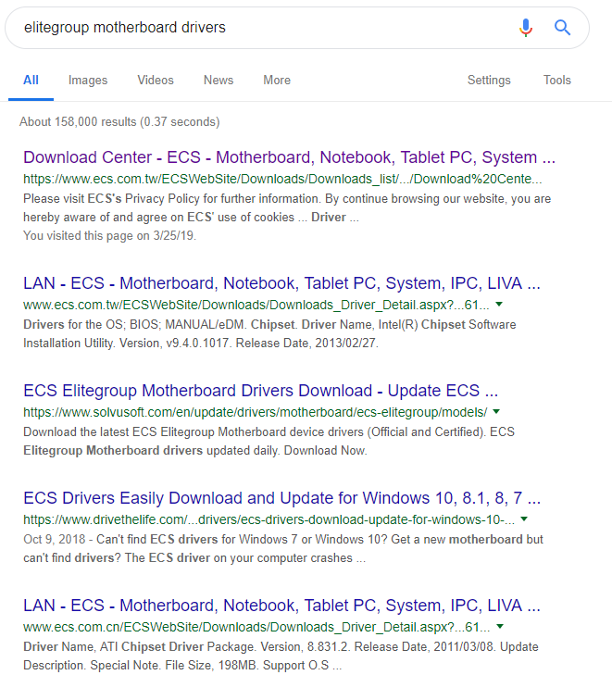612x700 pixels.
Task: Click the ecs.com.tw Download%20Center green URL
Action: tap(282, 179)
